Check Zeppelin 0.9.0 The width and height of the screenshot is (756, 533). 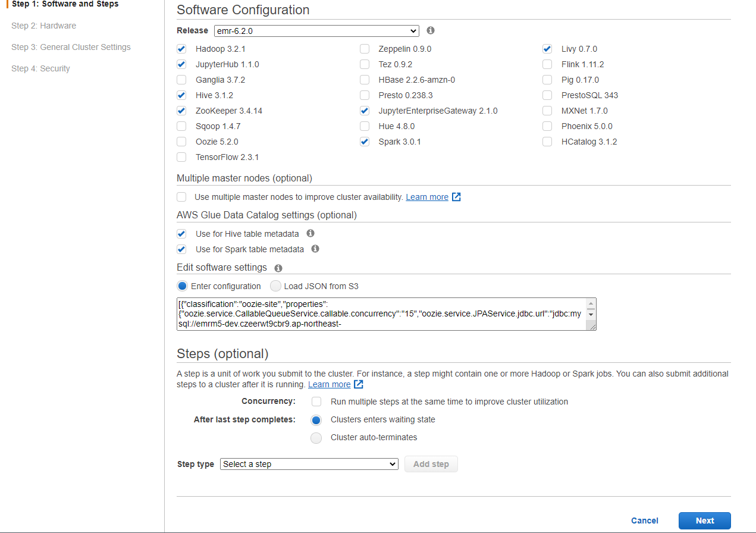click(x=365, y=49)
